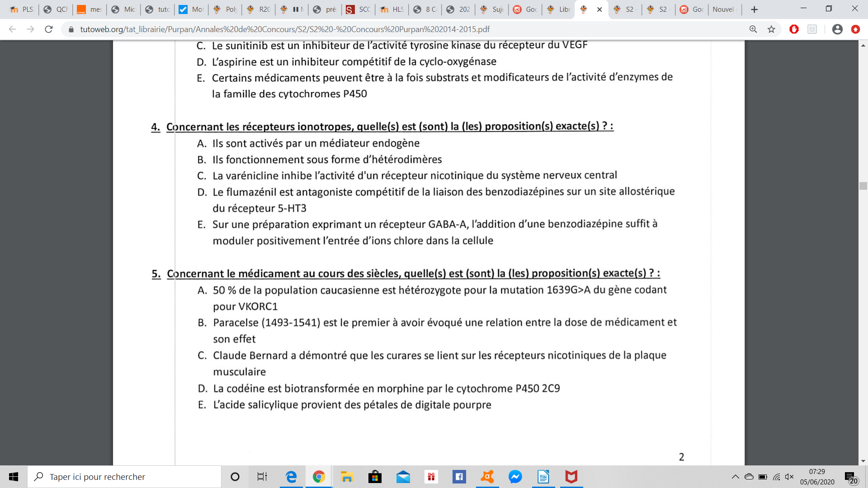Toggle muted volume icon in system tray
Image resolution: width=868 pixels, height=488 pixels.
point(789,477)
